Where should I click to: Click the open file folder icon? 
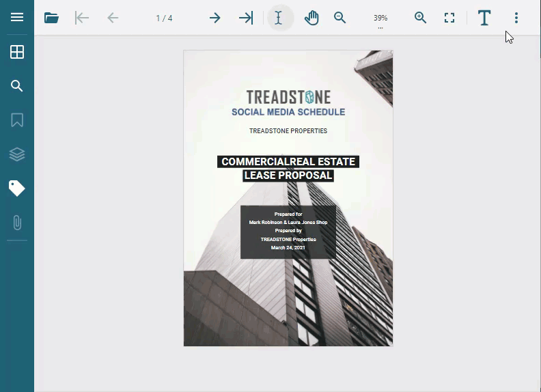coord(51,18)
